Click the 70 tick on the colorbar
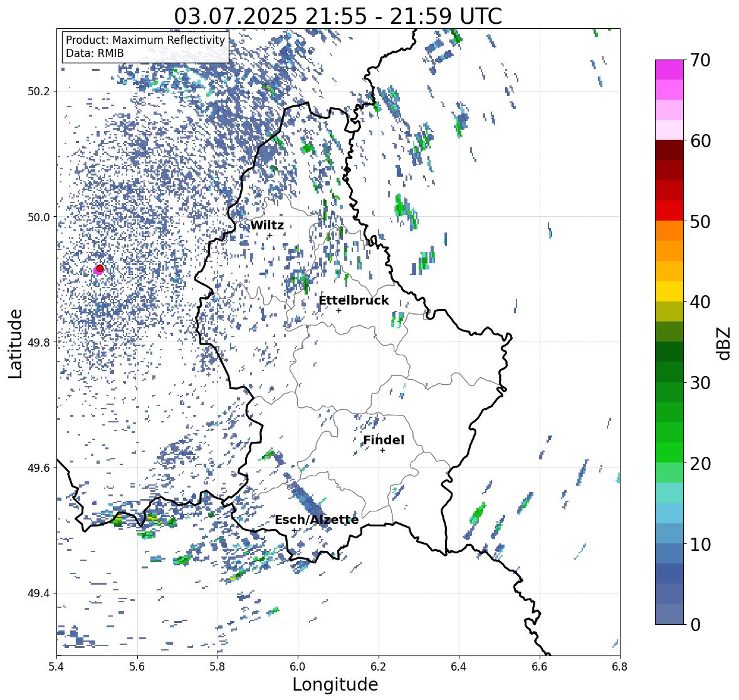Viewport: 739px width, 700px height. 700,60
